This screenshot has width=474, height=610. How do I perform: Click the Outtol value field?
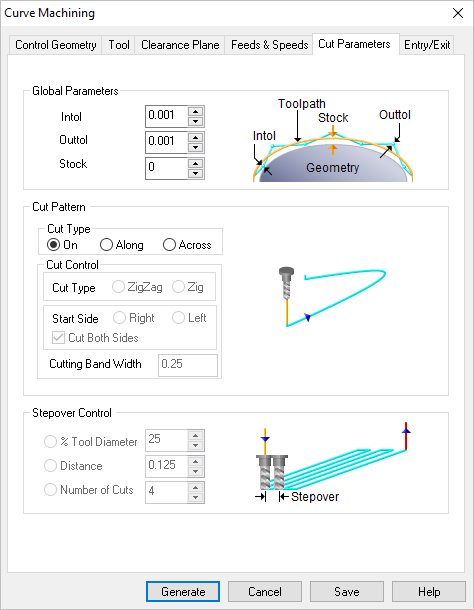coord(167,142)
